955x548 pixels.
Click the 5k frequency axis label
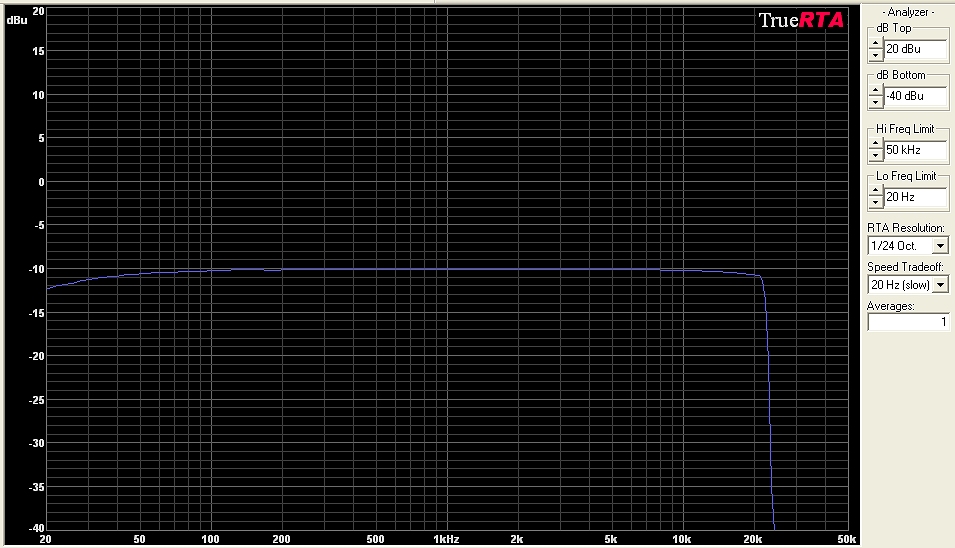click(611, 539)
